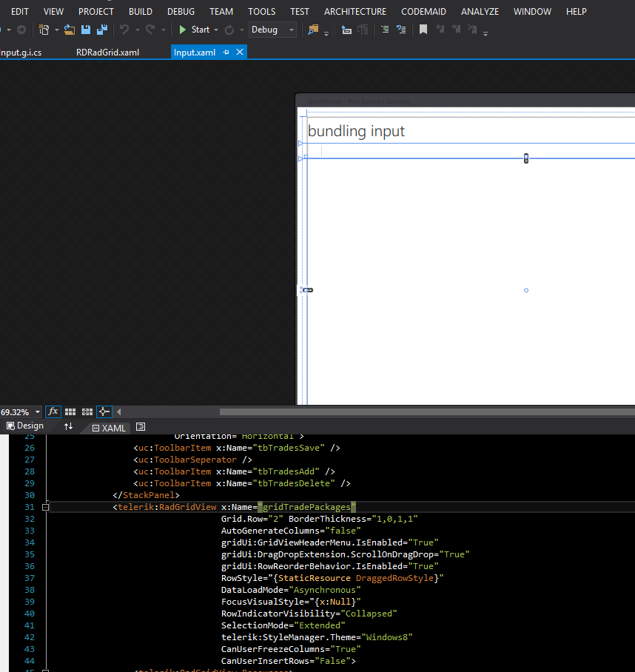Screen dimensions: 635x672
Task: Open the designer zoom percentage dropdown
Action: [38, 412]
